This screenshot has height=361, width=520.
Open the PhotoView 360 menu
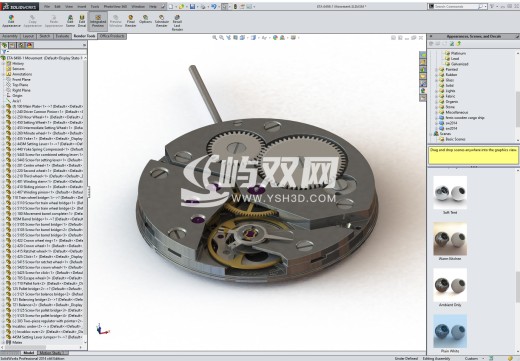115,6
